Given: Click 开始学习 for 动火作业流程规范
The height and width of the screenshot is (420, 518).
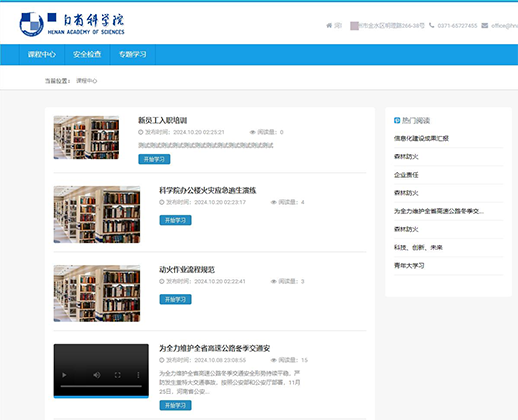Looking at the screenshot, I should pos(175,299).
